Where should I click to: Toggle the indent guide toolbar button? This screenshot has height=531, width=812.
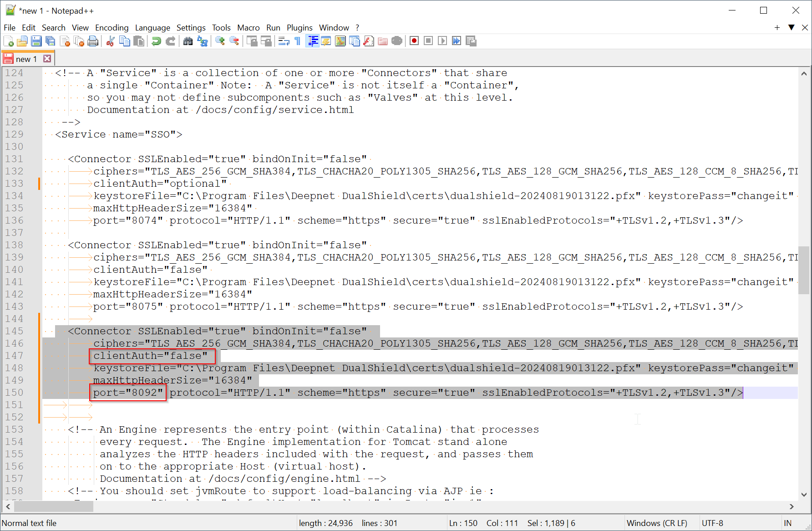312,41
